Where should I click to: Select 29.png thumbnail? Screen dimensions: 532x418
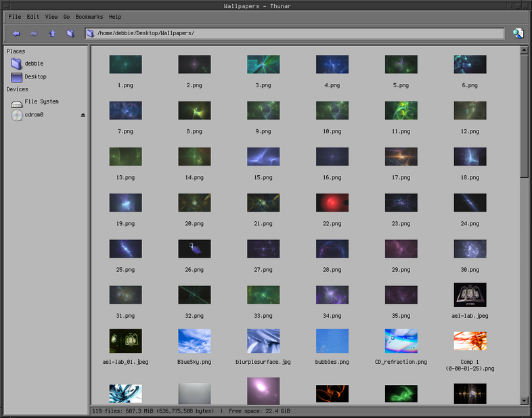point(401,249)
